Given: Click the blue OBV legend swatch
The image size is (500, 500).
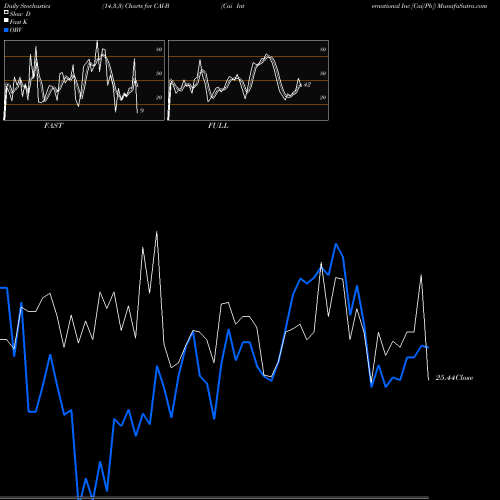Looking at the screenshot, I should tap(6, 30).
